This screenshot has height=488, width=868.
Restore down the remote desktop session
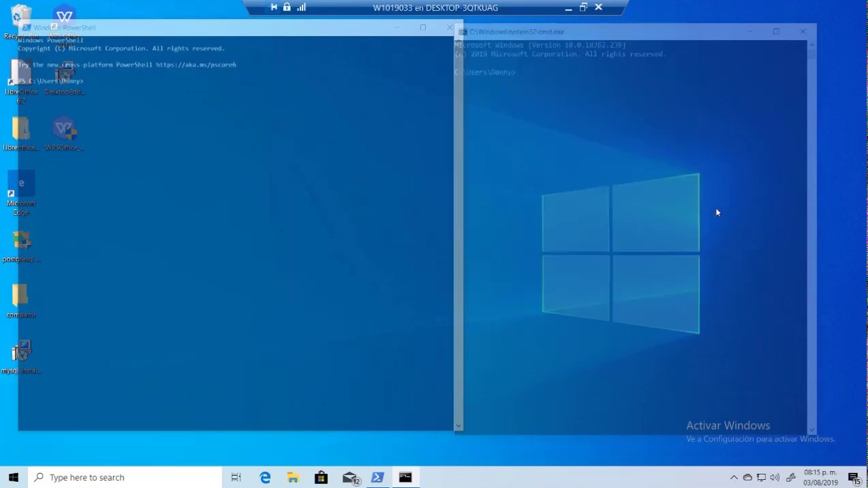click(583, 7)
